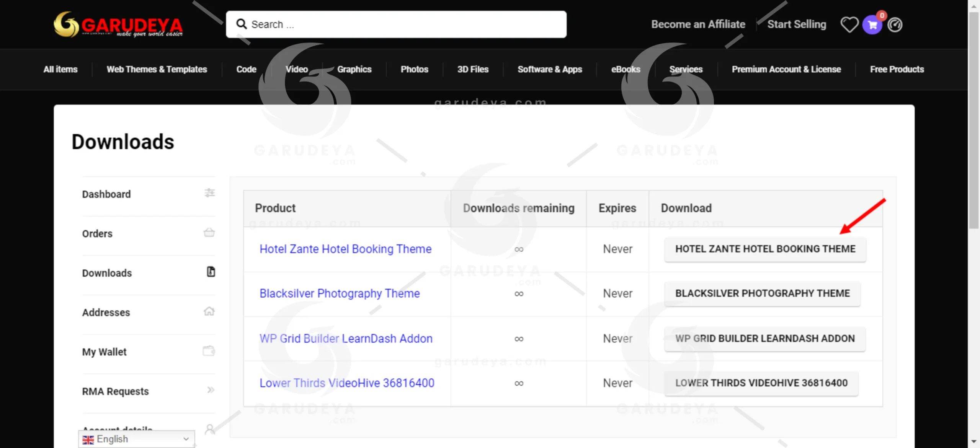Image resolution: width=980 pixels, height=448 pixels.
Task: Open Hotel Zante Hotel Booking Theme product link
Action: [x=345, y=249]
